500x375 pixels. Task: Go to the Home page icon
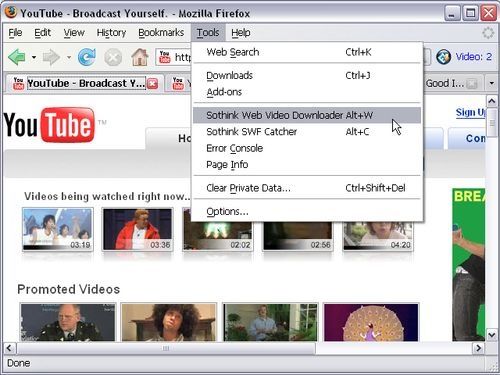pyautogui.click(x=140, y=57)
